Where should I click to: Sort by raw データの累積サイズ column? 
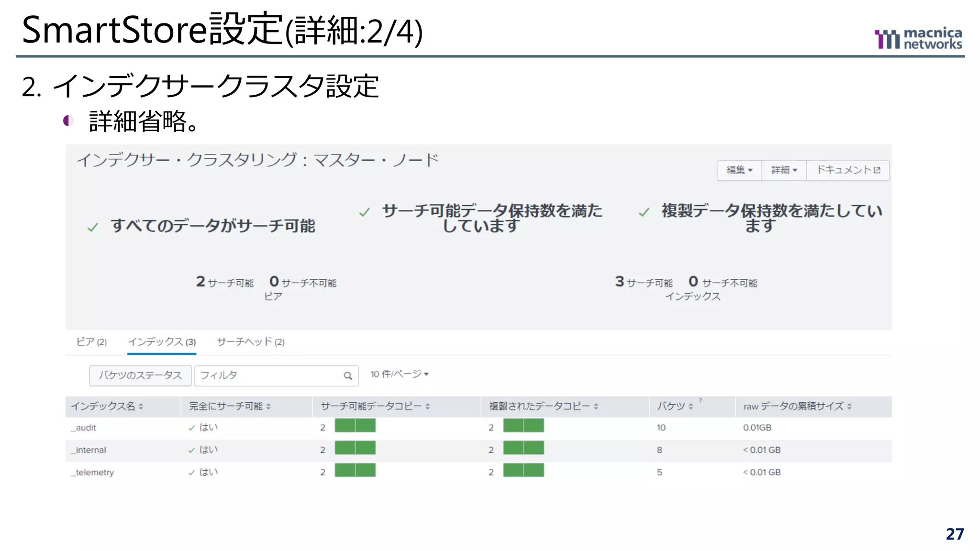point(797,407)
